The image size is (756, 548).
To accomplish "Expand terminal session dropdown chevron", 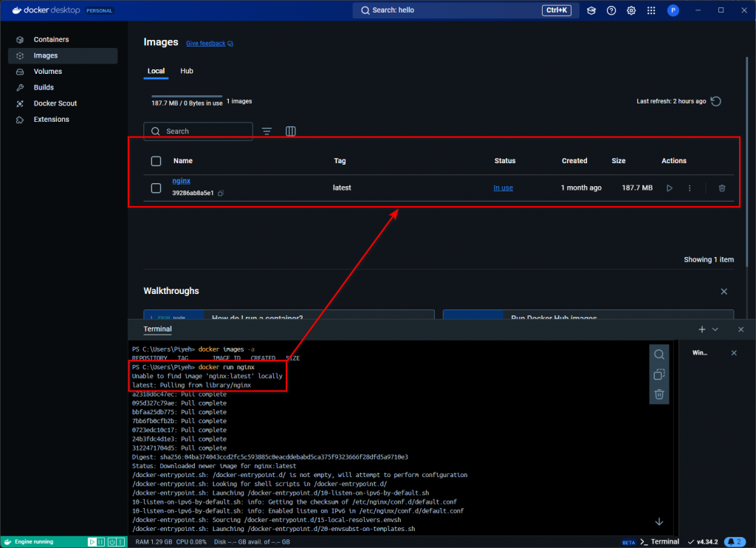I will [x=715, y=329].
